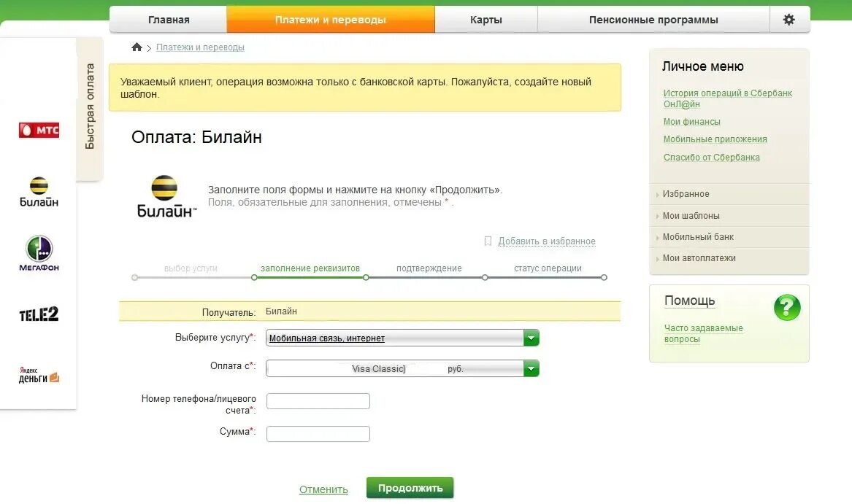
Task: Select the МТС provider icon
Action: (38, 129)
